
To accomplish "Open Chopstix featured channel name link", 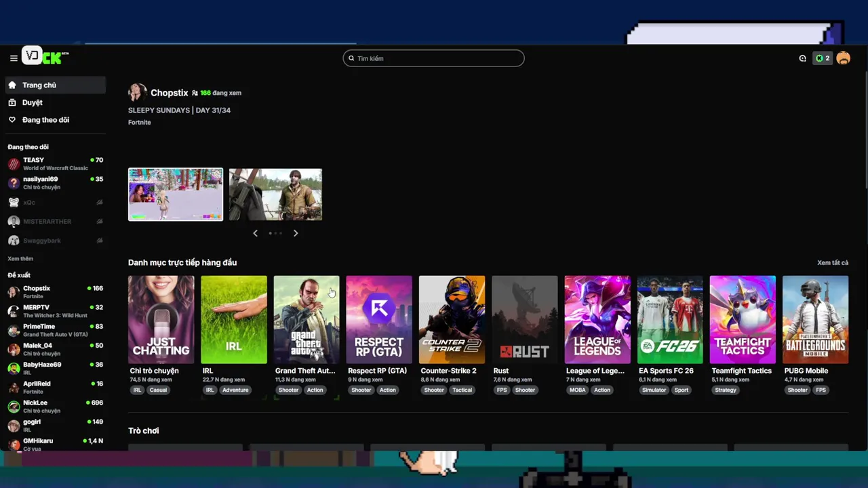I will [170, 93].
